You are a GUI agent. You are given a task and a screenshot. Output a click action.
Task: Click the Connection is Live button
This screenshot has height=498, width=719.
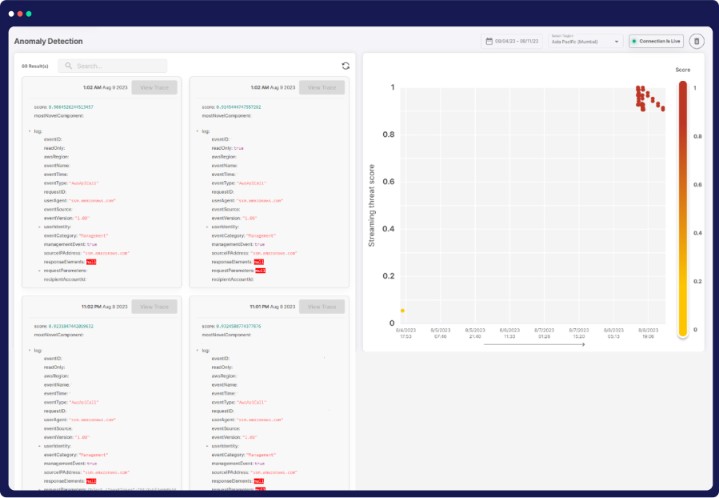pos(657,41)
